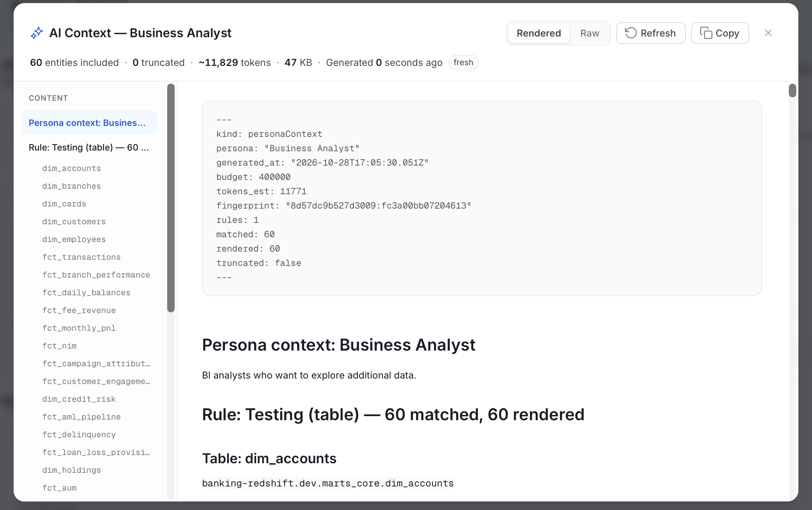The image size is (812, 510).
Task: Click the Table: dim_accounts heading
Action: (269, 458)
